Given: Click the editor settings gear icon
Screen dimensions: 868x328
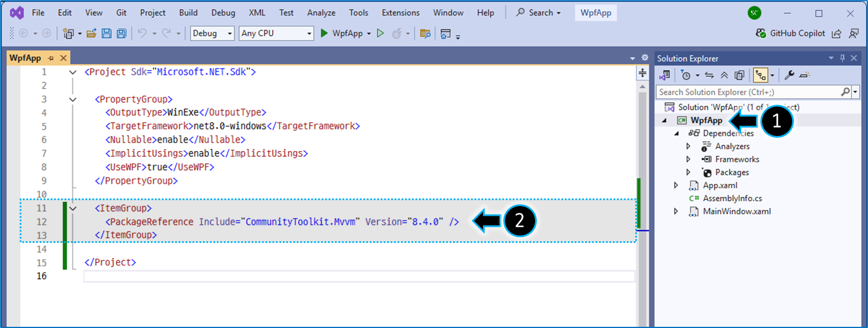Looking at the screenshot, I should (x=645, y=58).
